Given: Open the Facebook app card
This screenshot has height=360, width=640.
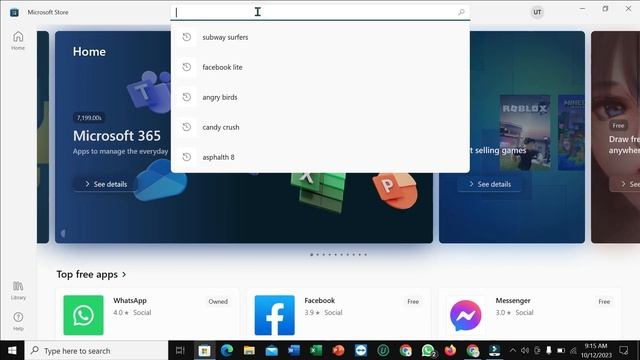Looking at the screenshot, I should 338,314.
